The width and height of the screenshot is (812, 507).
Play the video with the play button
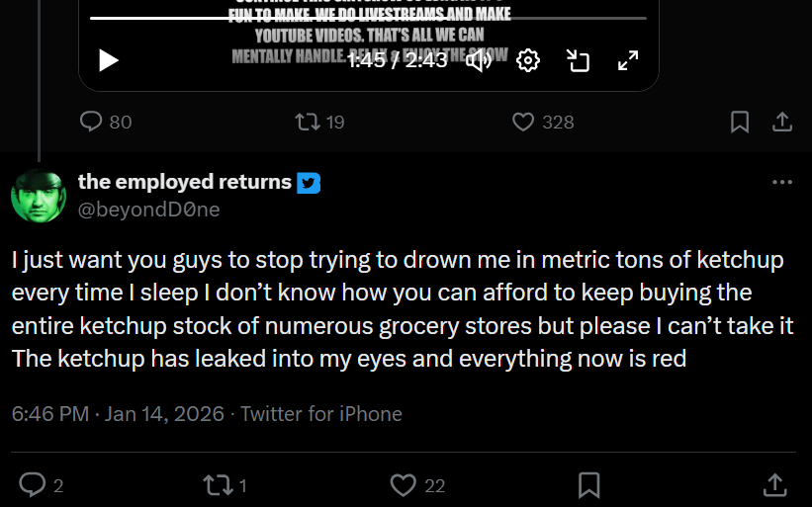pos(109,60)
